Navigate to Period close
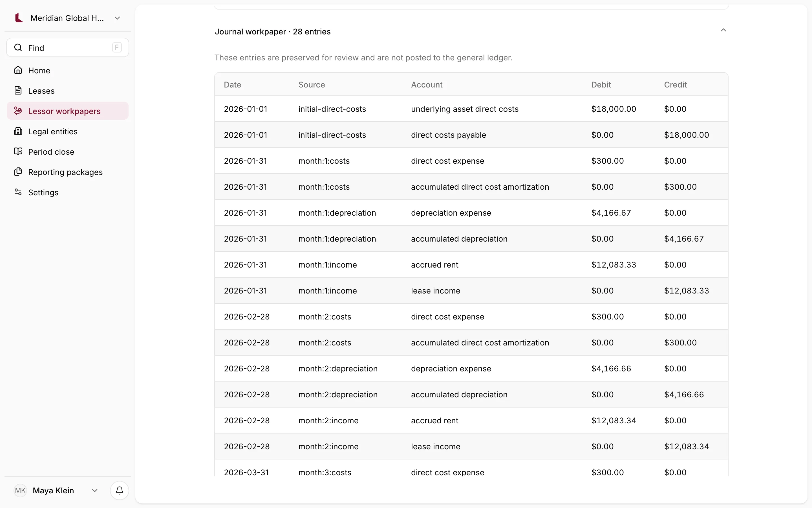The width and height of the screenshot is (812, 508). tap(67, 152)
